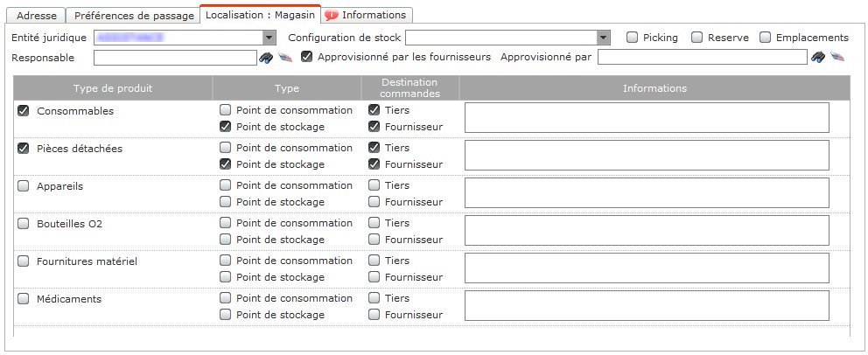Screen dimensions: 868x355
Task: Click eraser clear icon next to Responsable
Action: 284,57
